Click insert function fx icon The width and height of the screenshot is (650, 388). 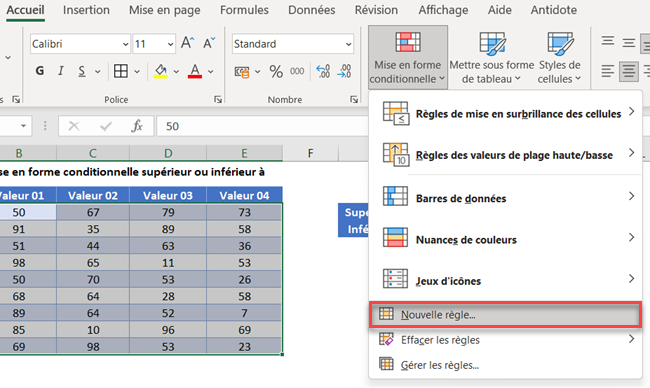[x=137, y=126]
